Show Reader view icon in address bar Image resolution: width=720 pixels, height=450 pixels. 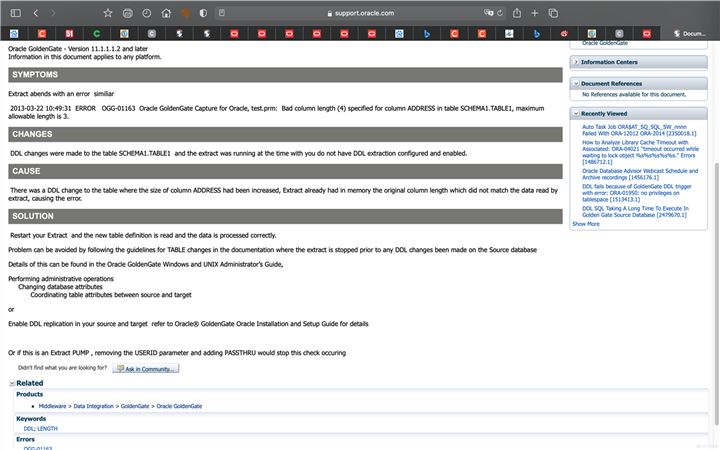coord(222,13)
